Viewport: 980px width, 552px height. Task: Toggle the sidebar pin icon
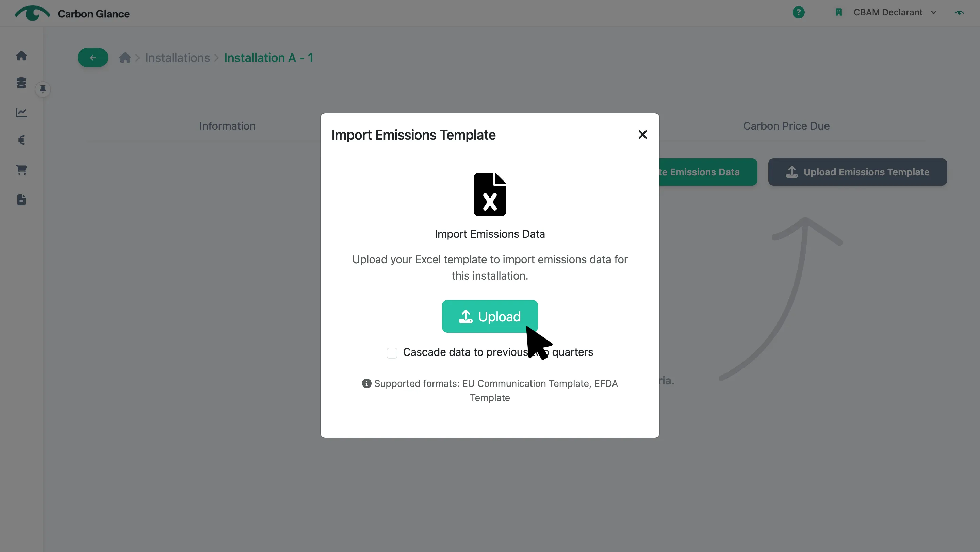(43, 89)
